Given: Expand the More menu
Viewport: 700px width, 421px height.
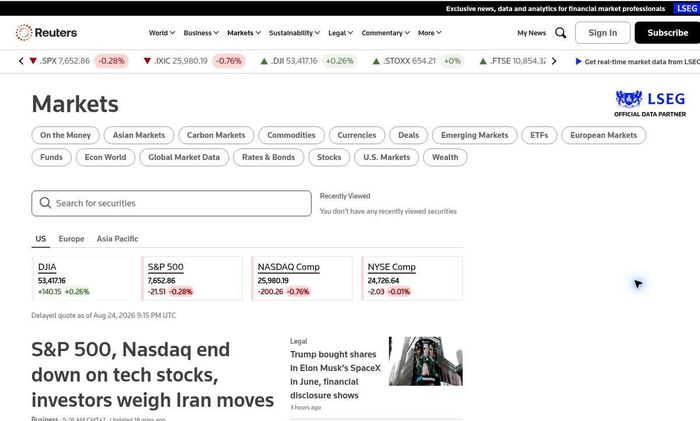Looking at the screenshot, I should [x=429, y=33].
